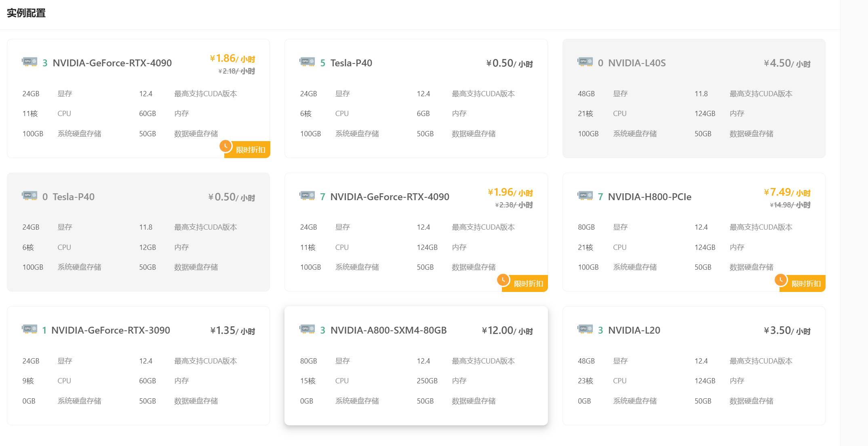Click the ¥1.96 per hour price

[x=510, y=192]
